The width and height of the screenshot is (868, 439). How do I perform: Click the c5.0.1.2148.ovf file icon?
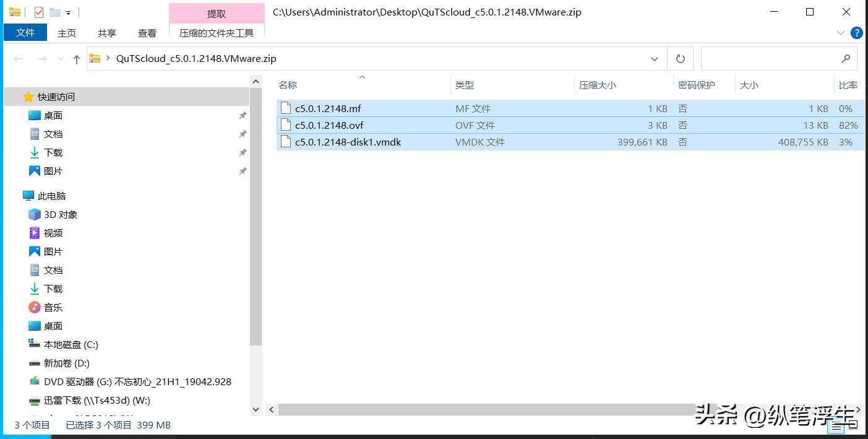(x=285, y=124)
